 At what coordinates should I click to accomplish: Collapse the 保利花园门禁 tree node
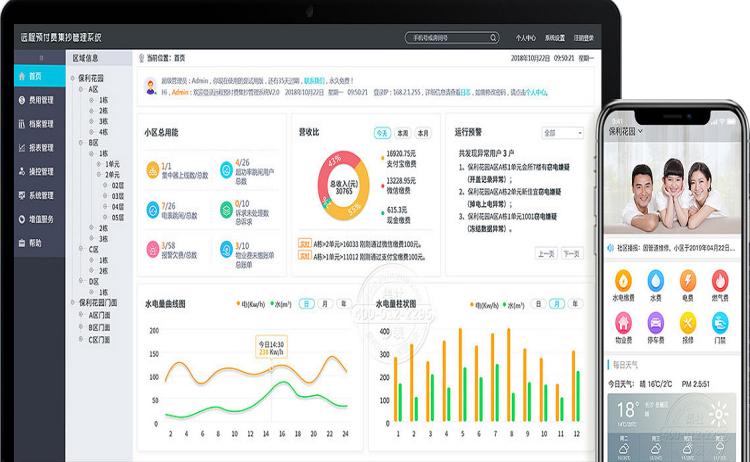click(x=73, y=303)
